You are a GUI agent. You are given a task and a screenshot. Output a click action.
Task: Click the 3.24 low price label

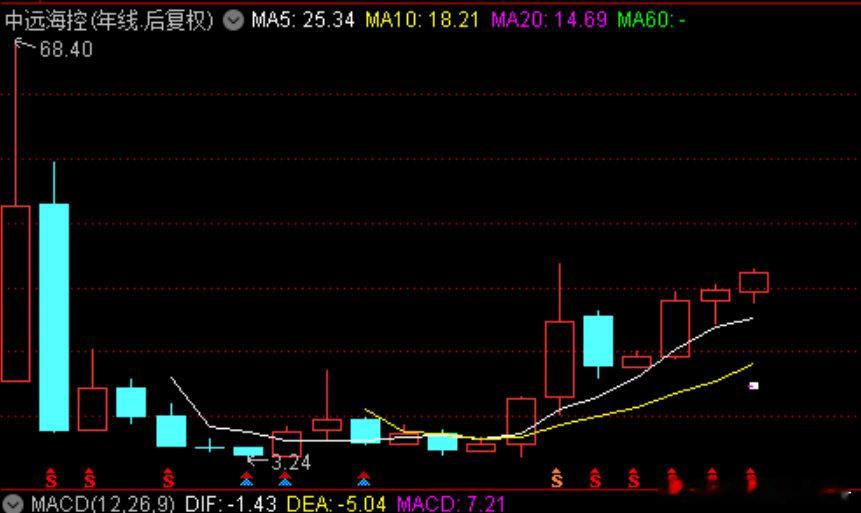pyautogui.click(x=291, y=462)
